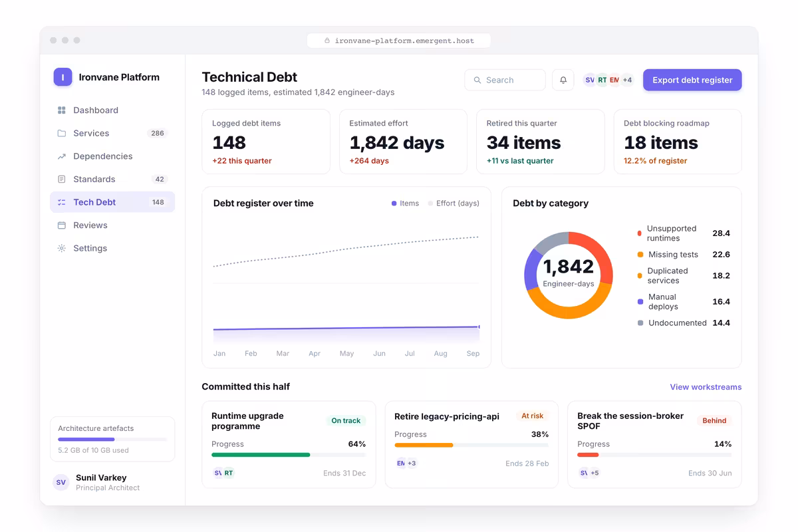
Task: Open Settings from the sidebar
Action: 112,248
